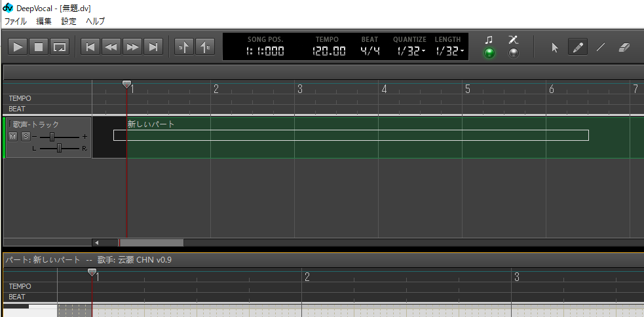The image size is (644, 317).
Task: Jump to the song start
Action: (x=90, y=47)
